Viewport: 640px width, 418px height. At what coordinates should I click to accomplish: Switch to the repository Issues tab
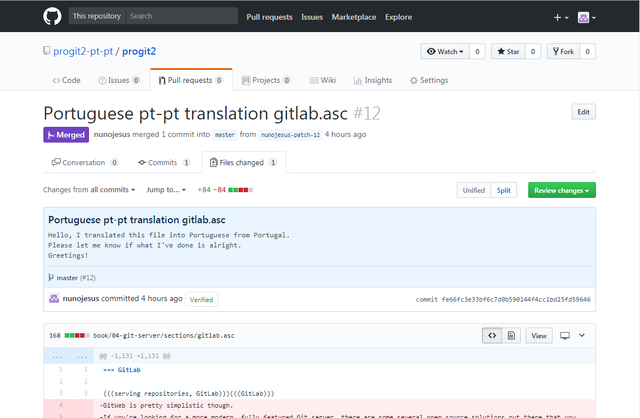119,80
